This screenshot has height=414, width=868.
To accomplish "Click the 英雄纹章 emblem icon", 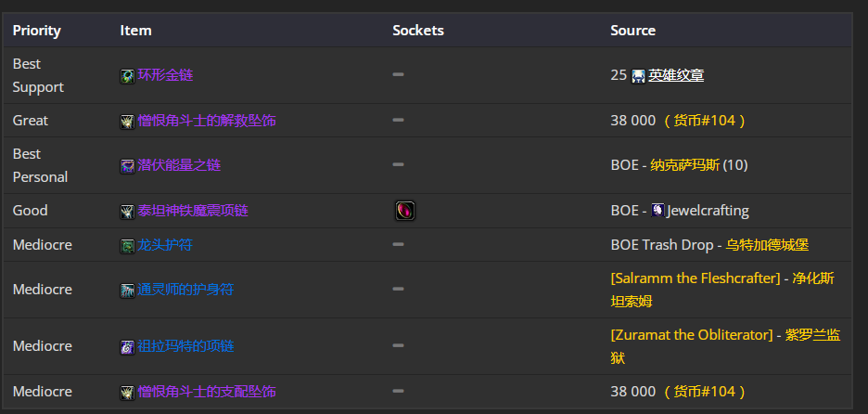I will [x=638, y=76].
